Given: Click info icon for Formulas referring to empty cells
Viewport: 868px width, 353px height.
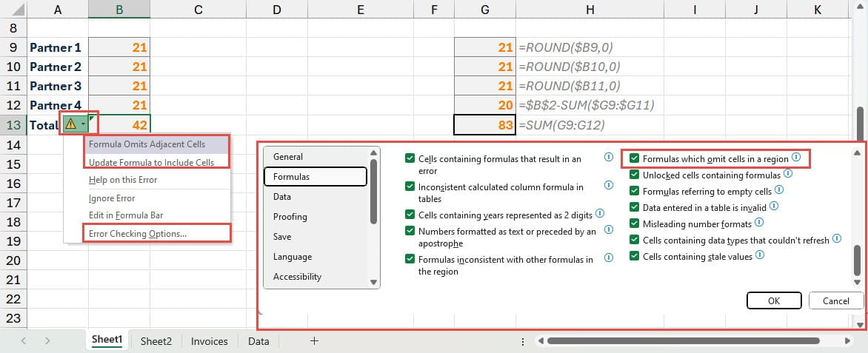Looking at the screenshot, I should coord(779,191).
